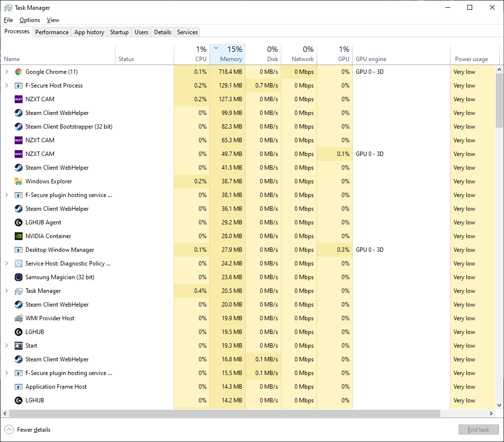Viewport: 504px width, 442px height.
Task: Expand the Google Chrome (11) process group
Action: pos(6,72)
